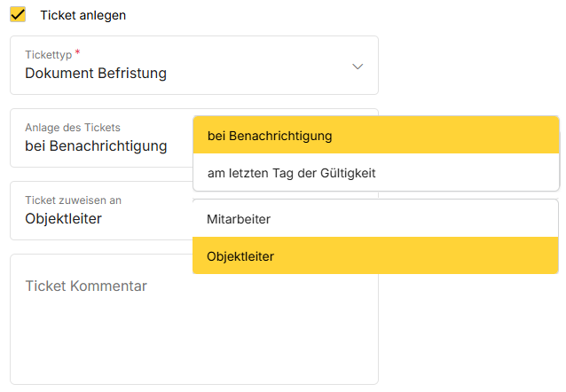Click the 'Ticket anlegen' label text
566x392 pixels.
[83, 15]
